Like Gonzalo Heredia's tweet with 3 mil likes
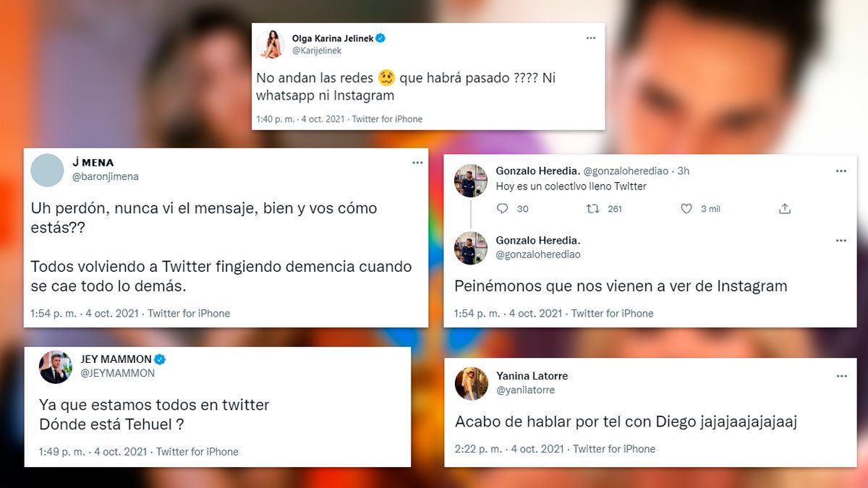The height and width of the screenshot is (488, 868). click(x=686, y=209)
